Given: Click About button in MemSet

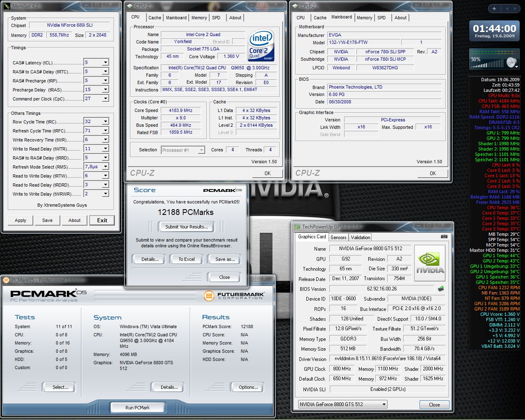Looking at the screenshot, I should coord(75,220).
